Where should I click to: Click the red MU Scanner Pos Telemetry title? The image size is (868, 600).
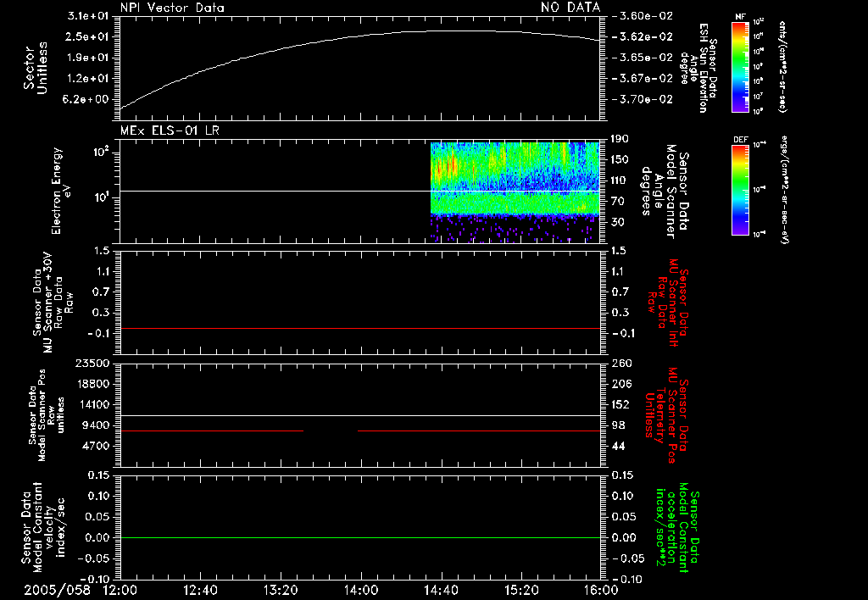coord(667,415)
